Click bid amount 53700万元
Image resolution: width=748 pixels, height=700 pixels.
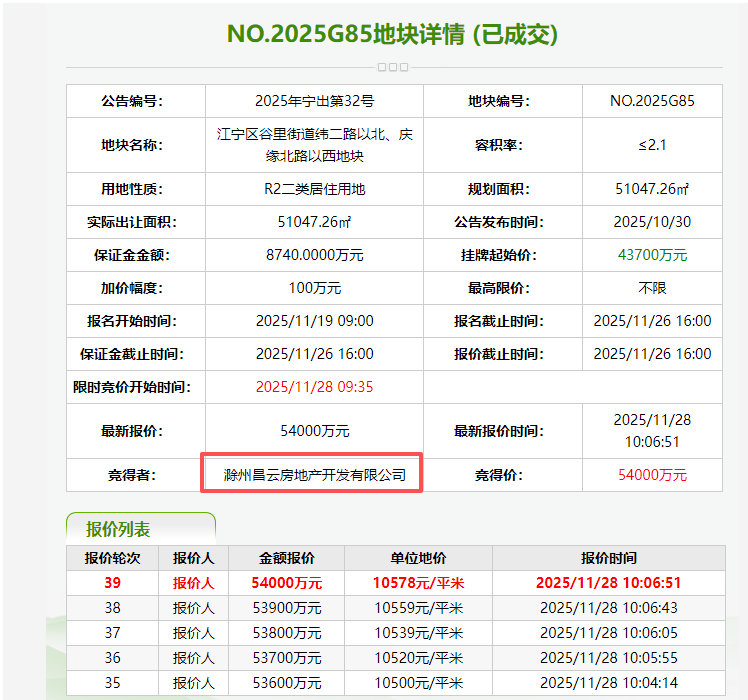coord(286,658)
